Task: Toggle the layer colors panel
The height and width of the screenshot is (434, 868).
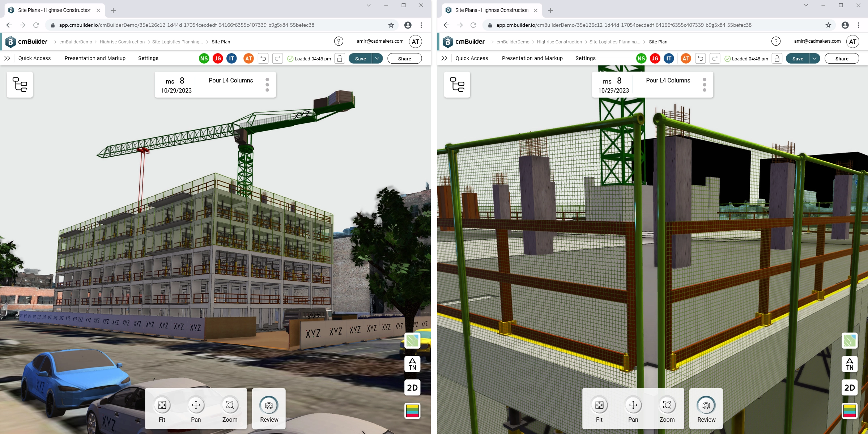Action: coord(412,411)
